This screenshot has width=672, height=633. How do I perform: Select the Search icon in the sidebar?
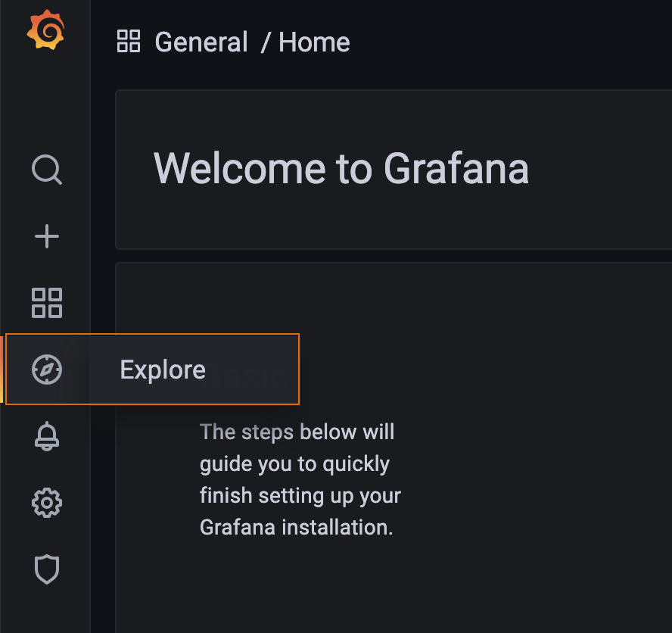pos(47,170)
